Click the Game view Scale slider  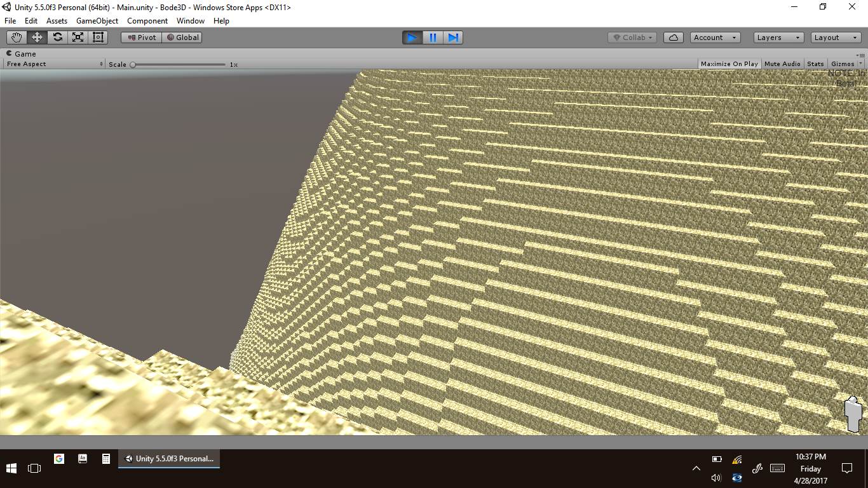click(179, 64)
